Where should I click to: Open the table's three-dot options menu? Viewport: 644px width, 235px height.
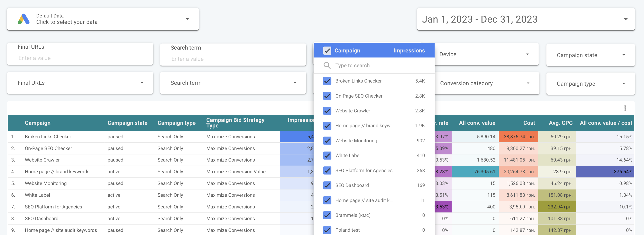[x=625, y=108]
